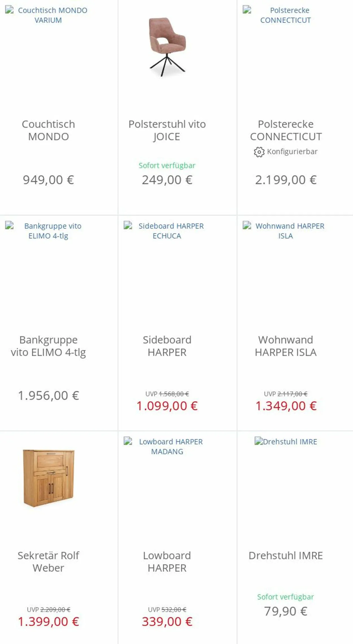Go to Bankgruppe vito ELIMO 4-tlg title

click(48, 346)
